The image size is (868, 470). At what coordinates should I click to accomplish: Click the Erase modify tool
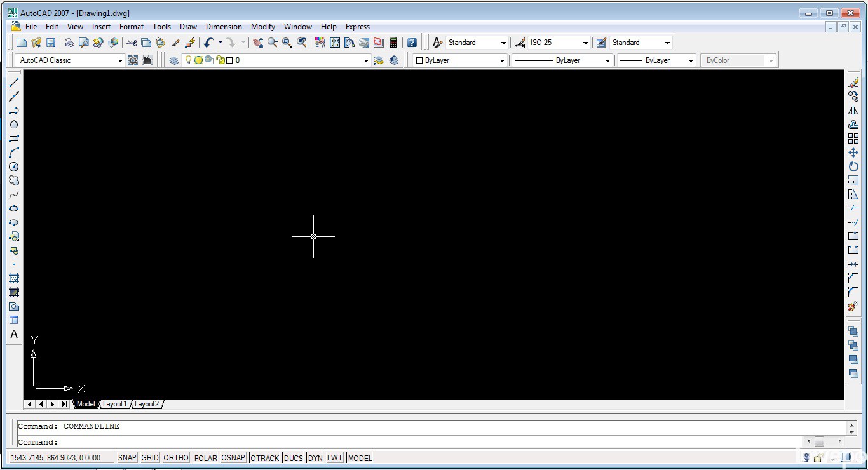pos(853,83)
